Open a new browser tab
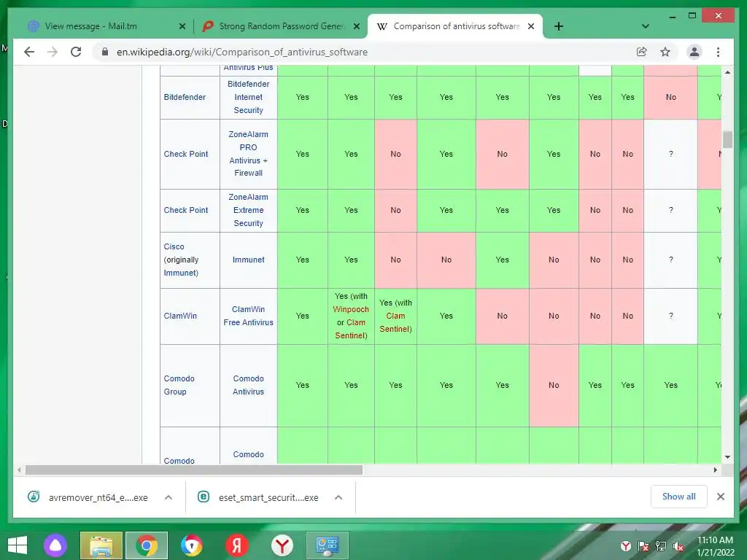Image resolution: width=747 pixels, height=560 pixels. coord(559,26)
